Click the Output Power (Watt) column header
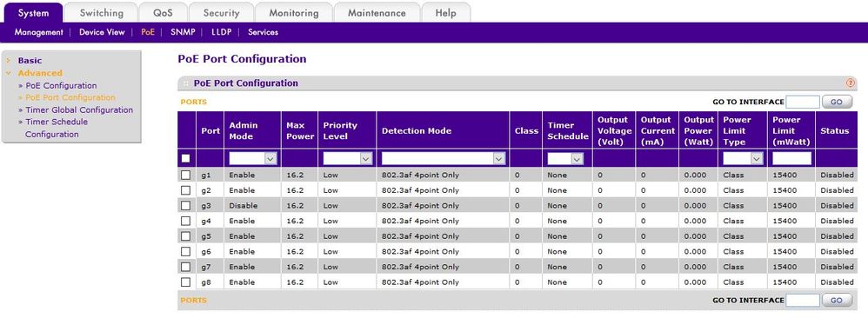Screen dimensions: 868x318 tap(698, 131)
